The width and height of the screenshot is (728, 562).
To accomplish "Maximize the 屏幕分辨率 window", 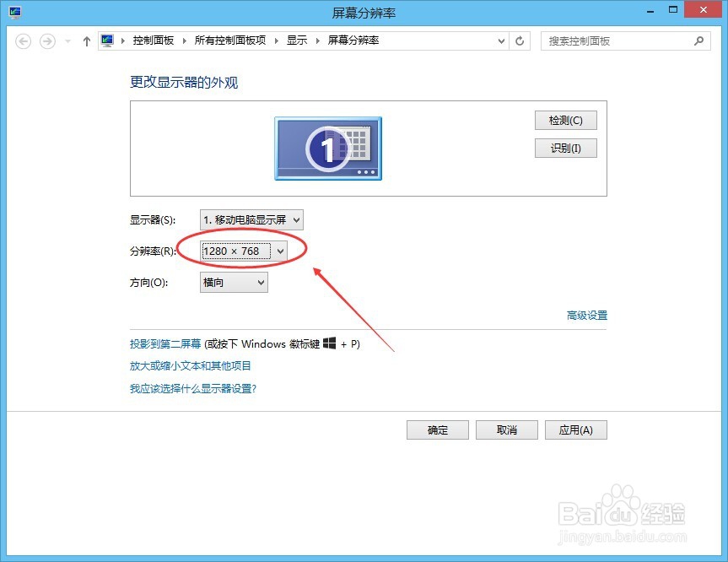I will click(673, 10).
